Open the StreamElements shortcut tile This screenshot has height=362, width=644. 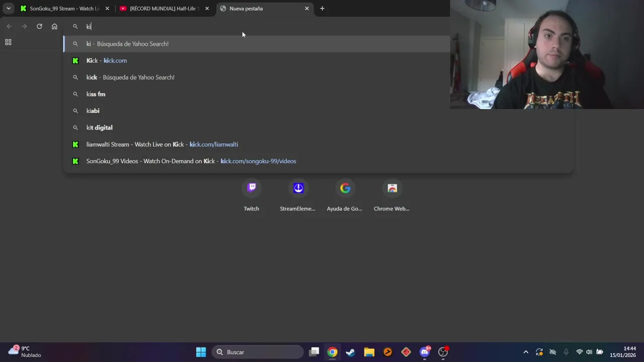point(298,195)
